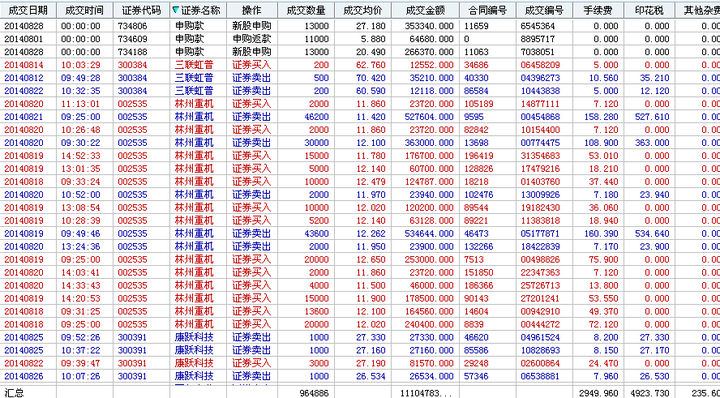Select contract number 151850
Viewport: 720px width, 398px height.
coord(478,273)
